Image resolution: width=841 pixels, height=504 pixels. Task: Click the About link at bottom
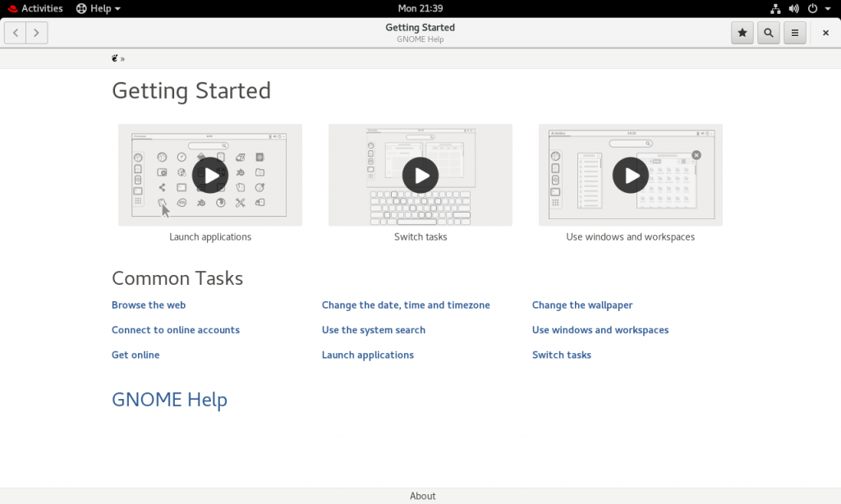click(x=423, y=496)
